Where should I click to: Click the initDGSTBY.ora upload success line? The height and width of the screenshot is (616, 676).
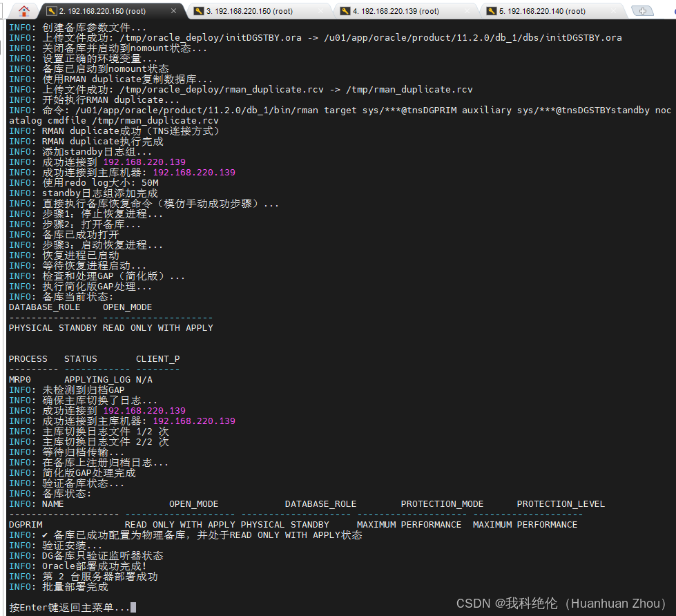coord(315,38)
